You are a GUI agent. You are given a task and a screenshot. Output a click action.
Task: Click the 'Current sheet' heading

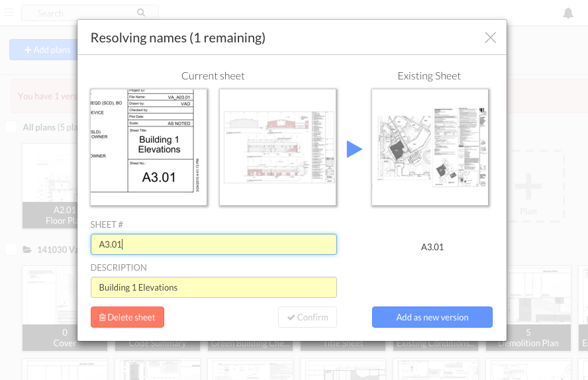pos(213,75)
